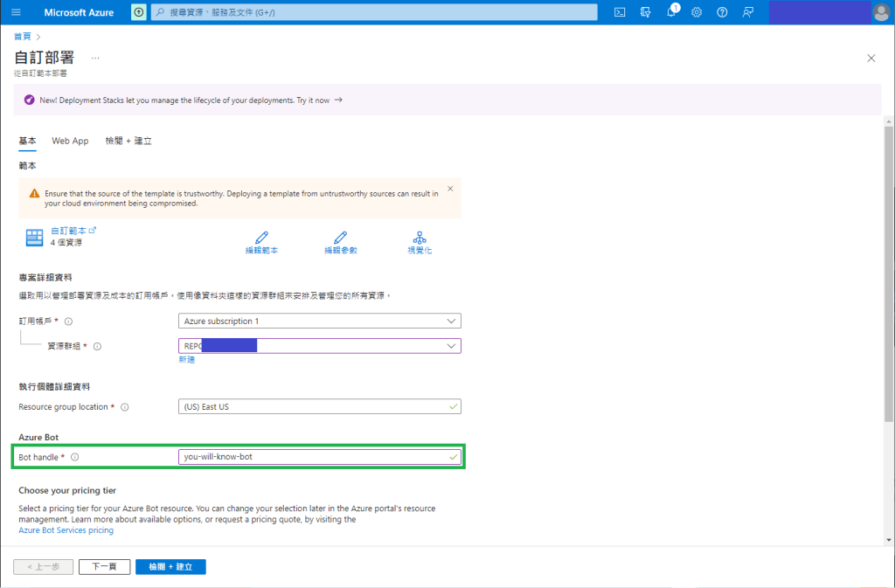Click the 編輯參數 pencil icon
Image resolution: width=895 pixels, height=588 pixels.
pos(340,238)
